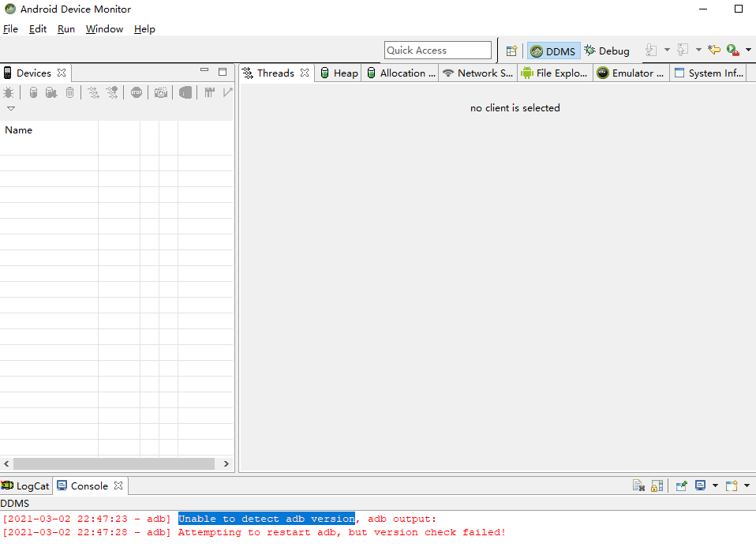Open the Previous Annotation dropdown arrow

[x=698, y=50]
